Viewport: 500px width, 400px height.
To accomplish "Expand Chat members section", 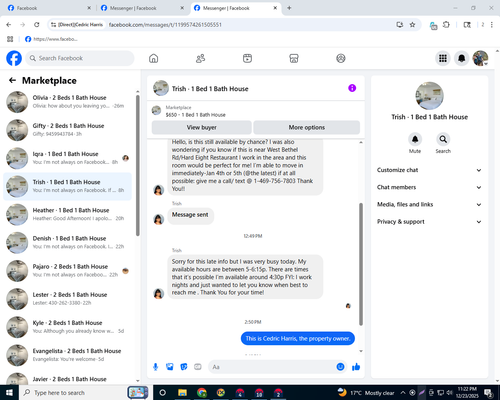I will click(x=430, y=187).
